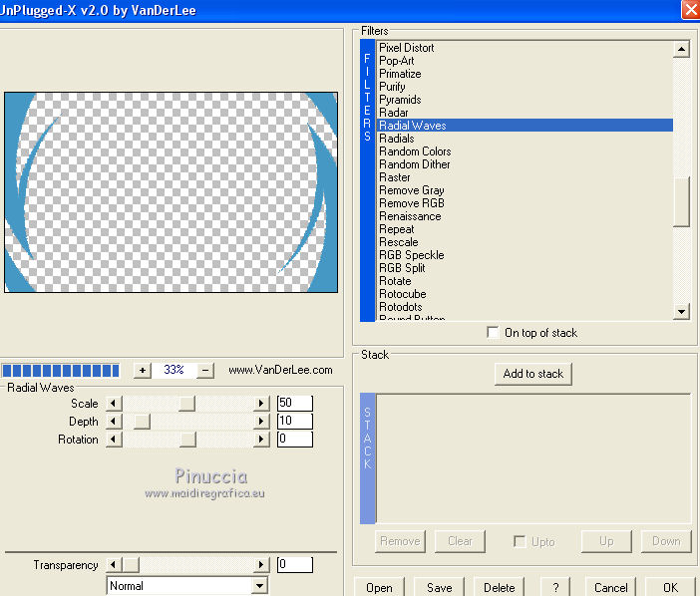Screen dimensions: 700x596
Task: Click the Rotation slider thumb
Action: click(x=187, y=440)
